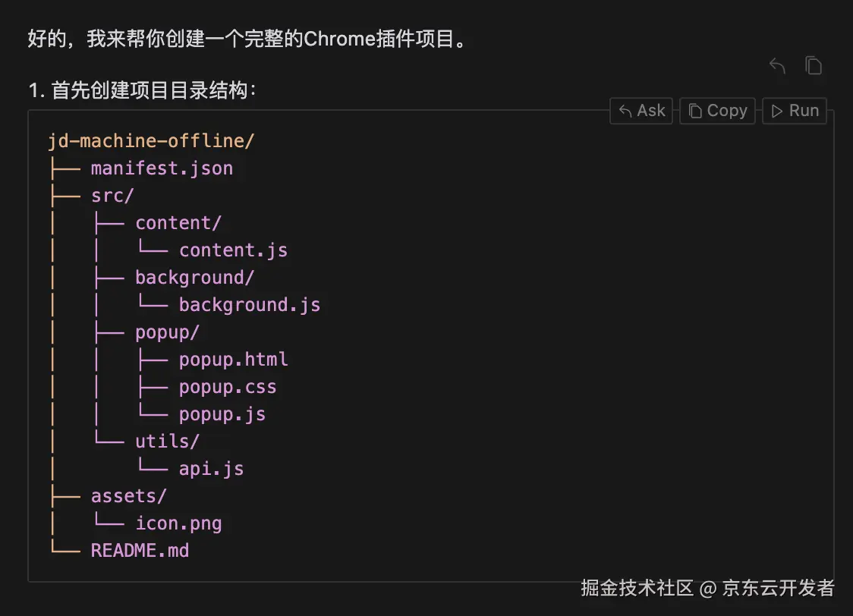Select content.js in the tree
The height and width of the screenshot is (616, 853).
[233, 250]
